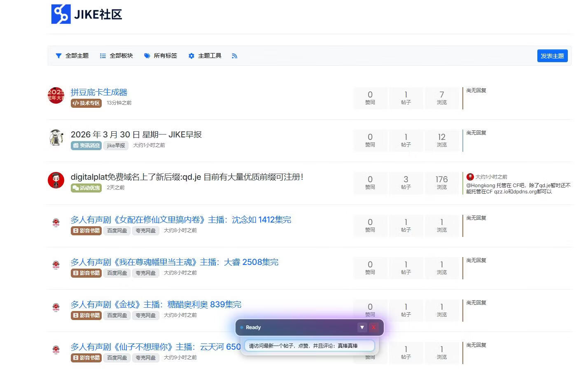Click the jike早报 tag
This screenshot has height=369, width=588.
[116, 145]
